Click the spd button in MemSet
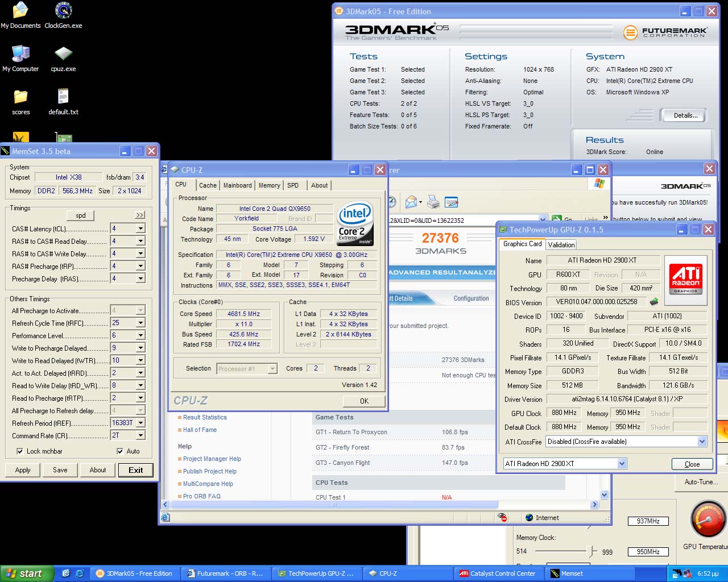The width and height of the screenshot is (728, 582). click(x=81, y=215)
